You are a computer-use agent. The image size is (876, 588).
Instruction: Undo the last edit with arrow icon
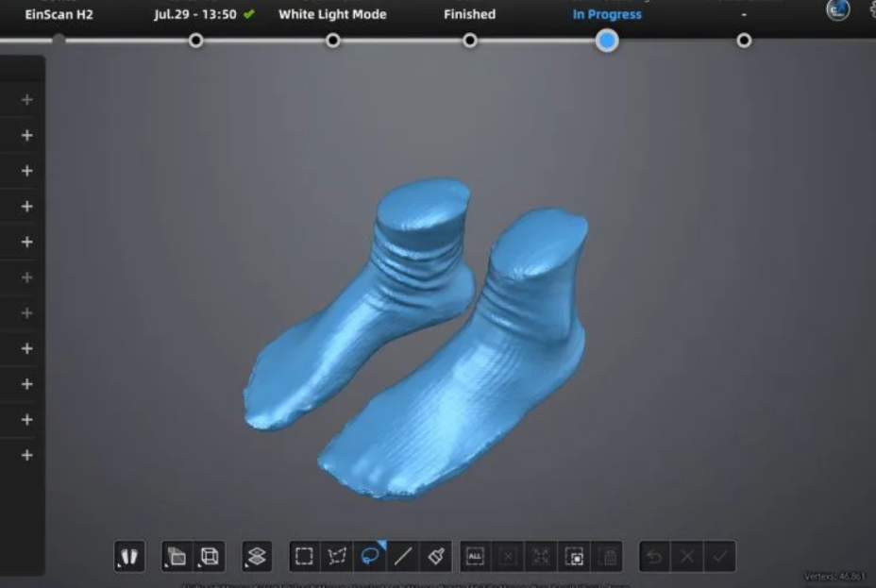(654, 556)
